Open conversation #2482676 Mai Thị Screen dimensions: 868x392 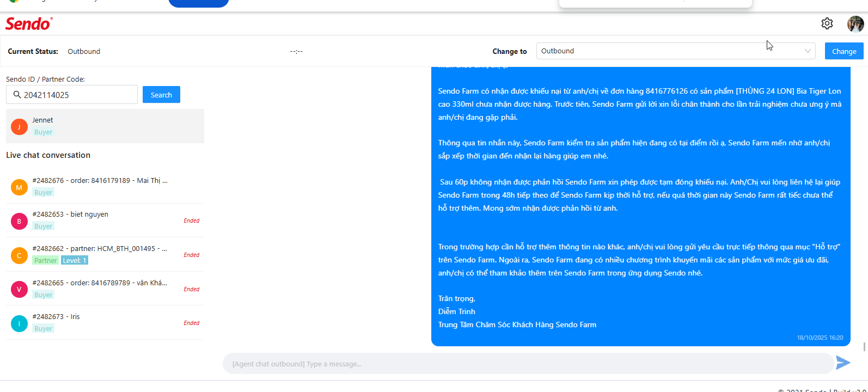click(x=105, y=187)
